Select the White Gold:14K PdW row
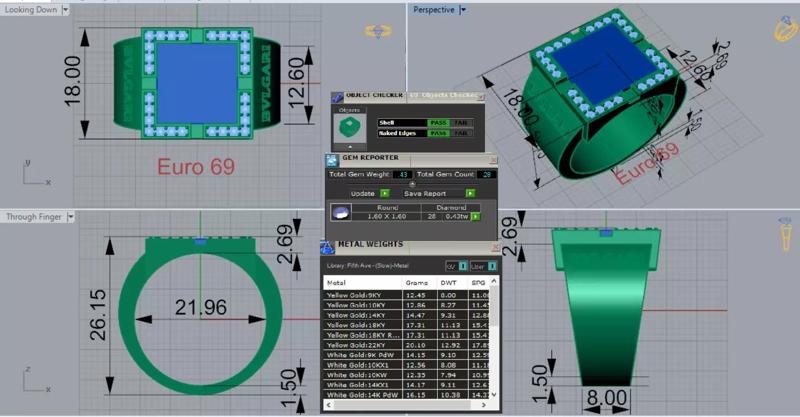This screenshot has height=417, width=800. pyautogui.click(x=406, y=395)
